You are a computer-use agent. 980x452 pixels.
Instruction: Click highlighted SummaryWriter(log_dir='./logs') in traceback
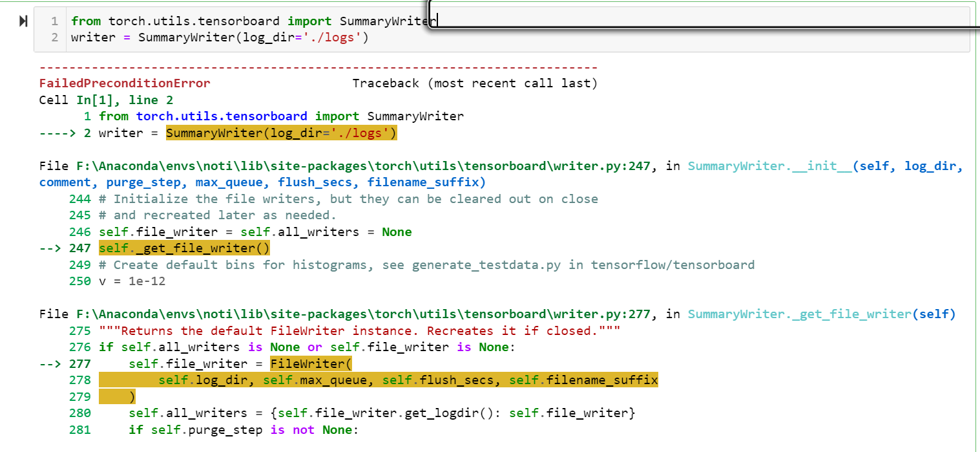click(x=282, y=133)
